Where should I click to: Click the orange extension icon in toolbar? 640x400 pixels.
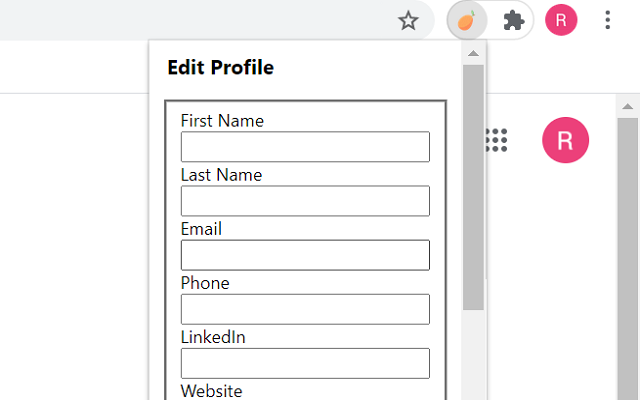(x=466, y=21)
